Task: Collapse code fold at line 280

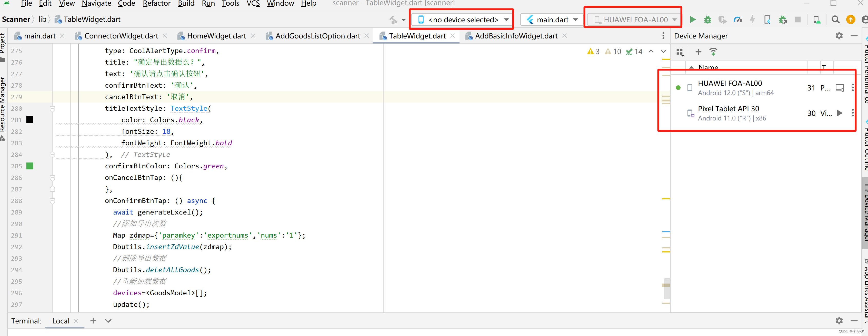Action: [x=52, y=108]
